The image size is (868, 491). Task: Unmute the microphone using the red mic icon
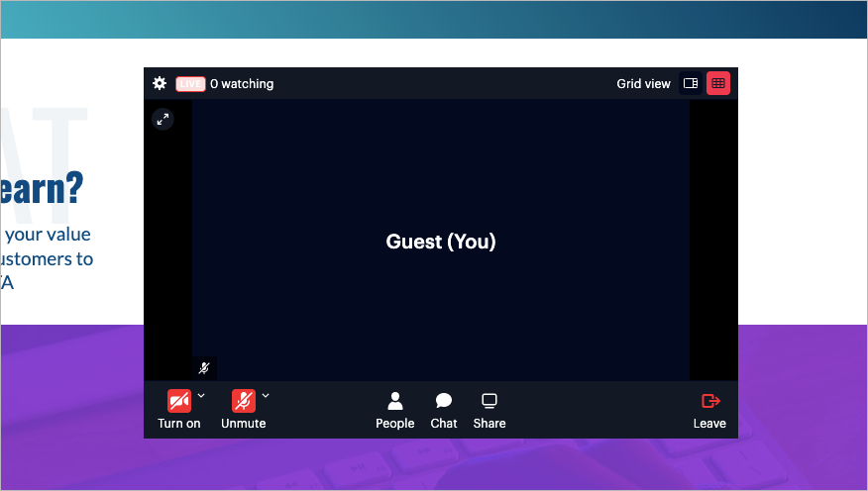tap(243, 401)
